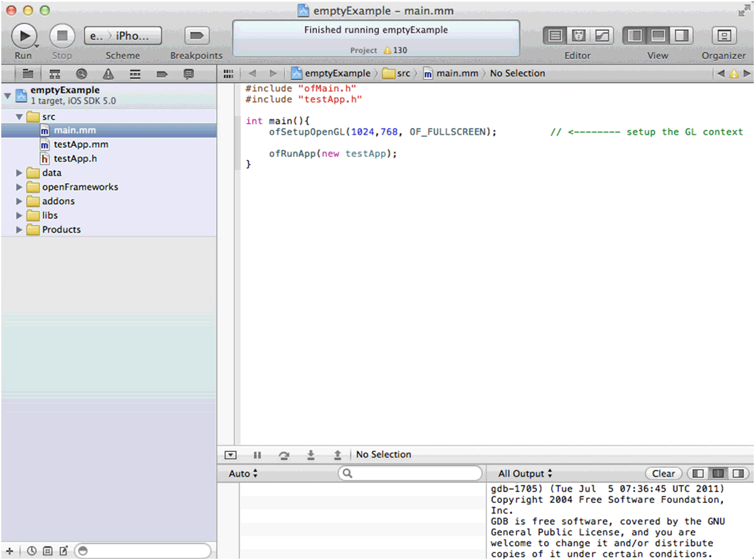Viewport: 755px width, 560px height.
Task: Click the Run button in toolbar
Action: point(23,36)
